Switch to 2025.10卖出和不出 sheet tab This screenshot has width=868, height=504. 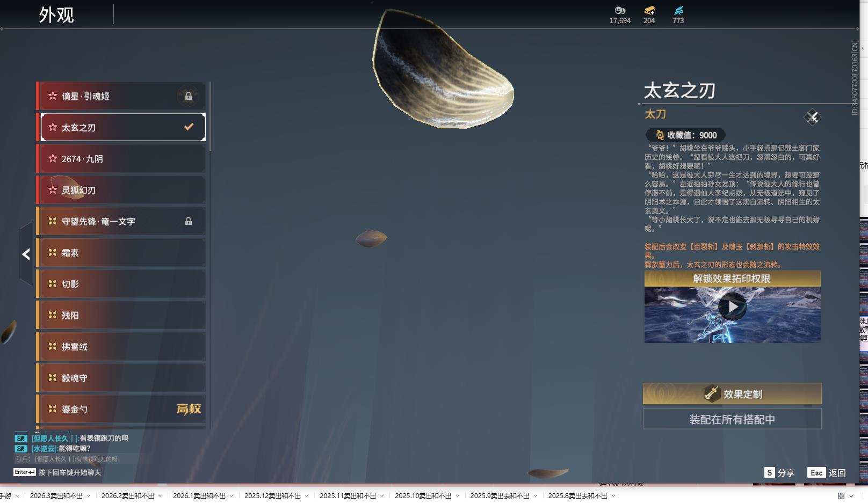[423, 496]
